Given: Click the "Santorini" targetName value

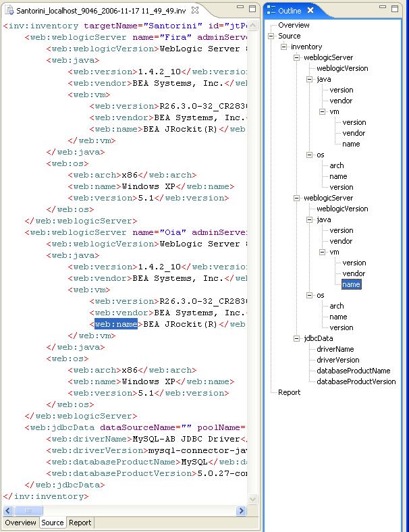Looking at the screenshot, I should (x=173, y=26).
